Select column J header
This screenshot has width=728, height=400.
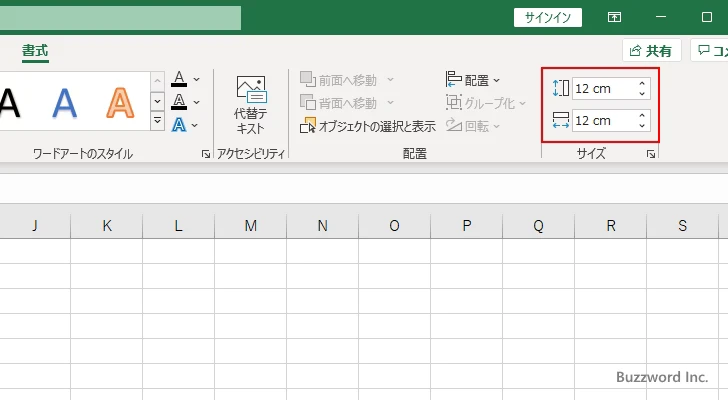(x=35, y=226)
